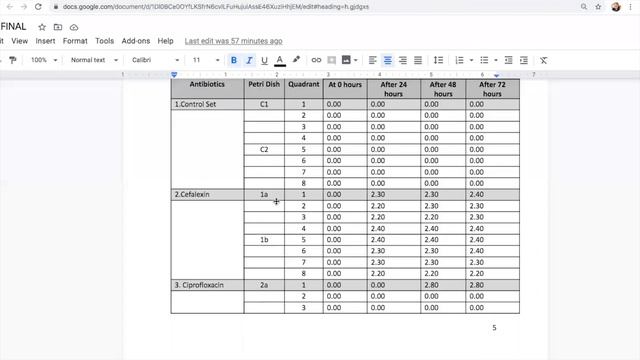This screenshot has height=360, width=640.
Task: Open browser search magnifier icon
Action: point(584,7)
